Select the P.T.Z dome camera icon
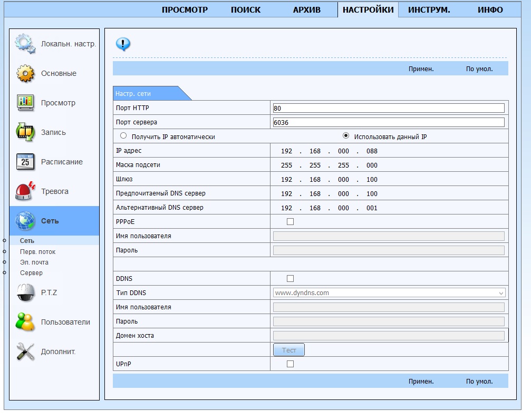 tap(25, 292)
